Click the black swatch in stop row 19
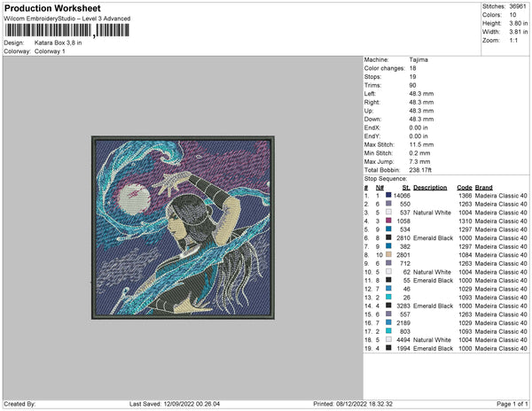532x411 pixels. (x=388, y=347)
